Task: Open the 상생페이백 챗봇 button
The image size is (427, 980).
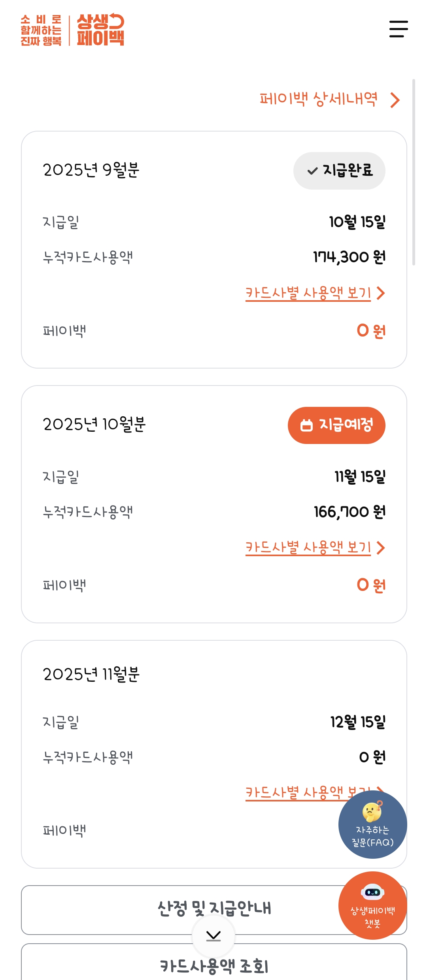Action: 372,905
